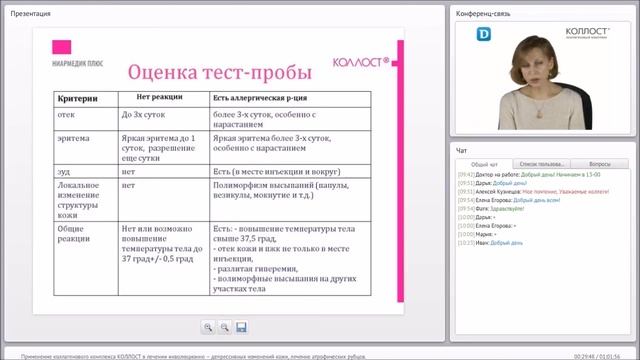The image size is (640, 360).
Task: Click the НИАРМЕДИК ПЛЮС logo on the slide
Action: (77, 53)
